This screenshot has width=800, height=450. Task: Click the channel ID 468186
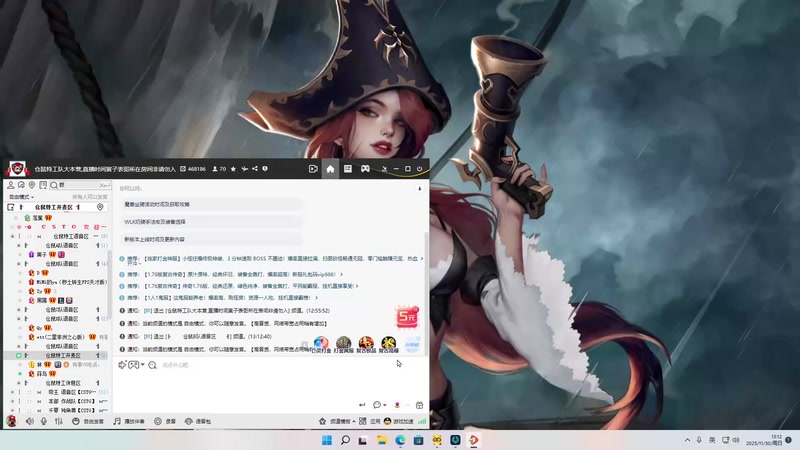click(x=193, y=169)
